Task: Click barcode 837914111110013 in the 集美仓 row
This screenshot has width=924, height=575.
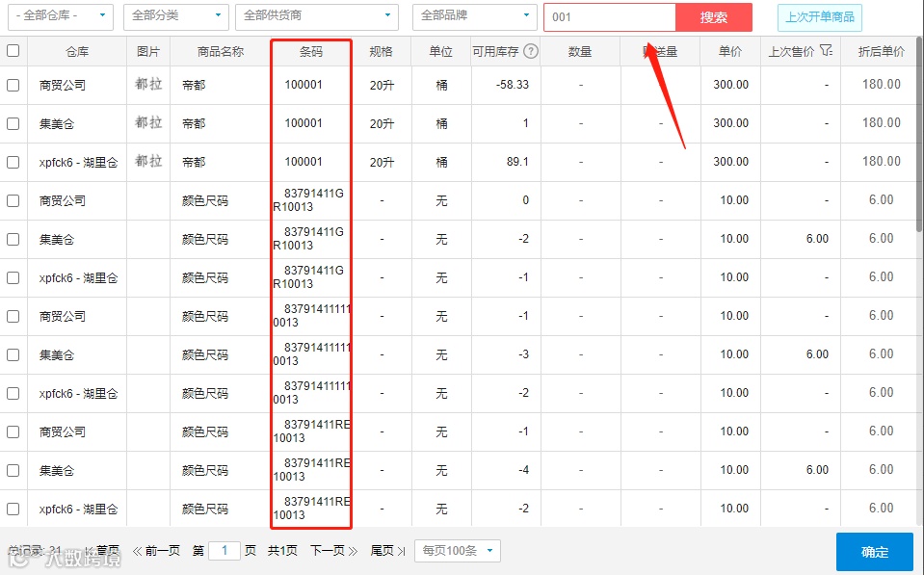Action: click(312, 354)
